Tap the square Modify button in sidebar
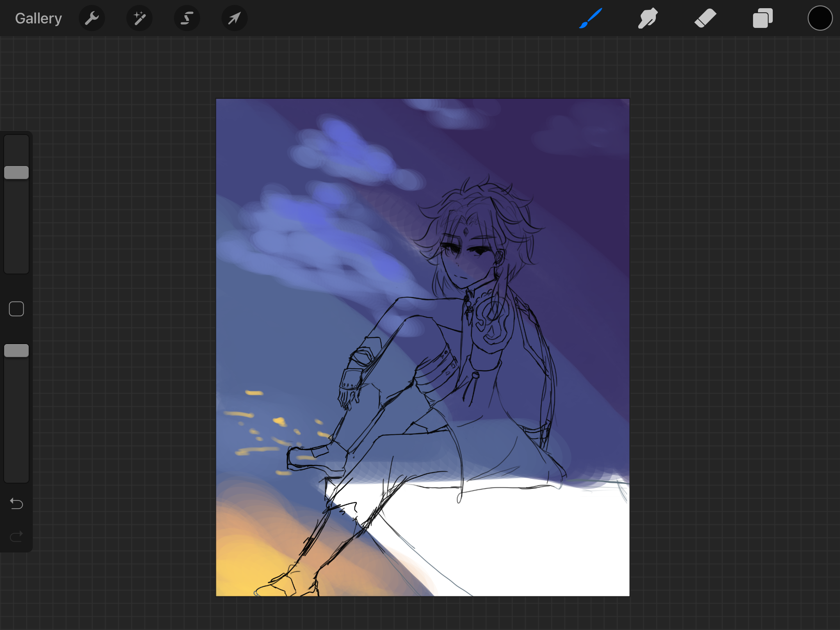This screenshot has height=630, width=840. [x=16, y=309]
